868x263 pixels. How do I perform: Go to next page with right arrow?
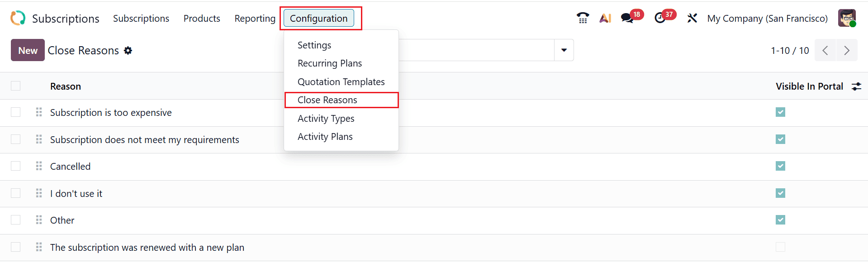847,50
